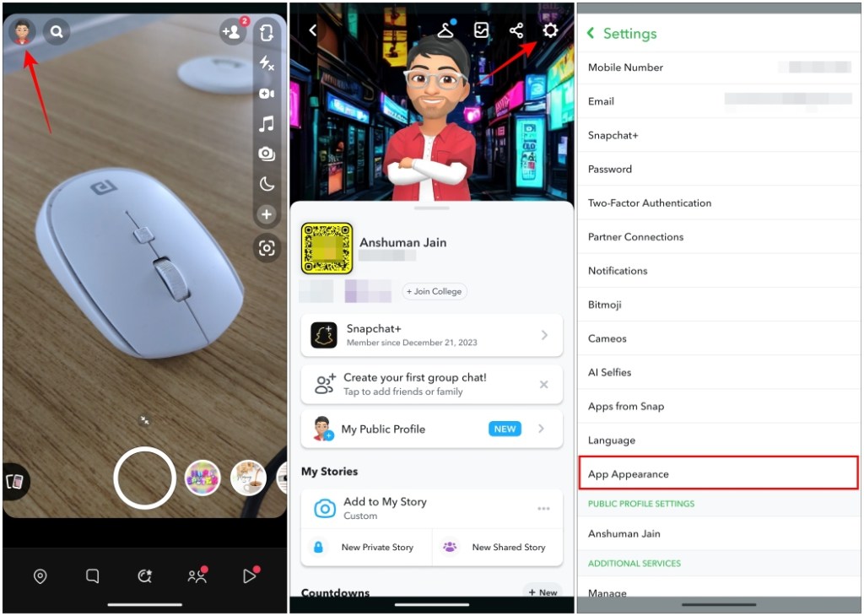
Task: Open My Story three-dot options
Action: pos(543,509)
